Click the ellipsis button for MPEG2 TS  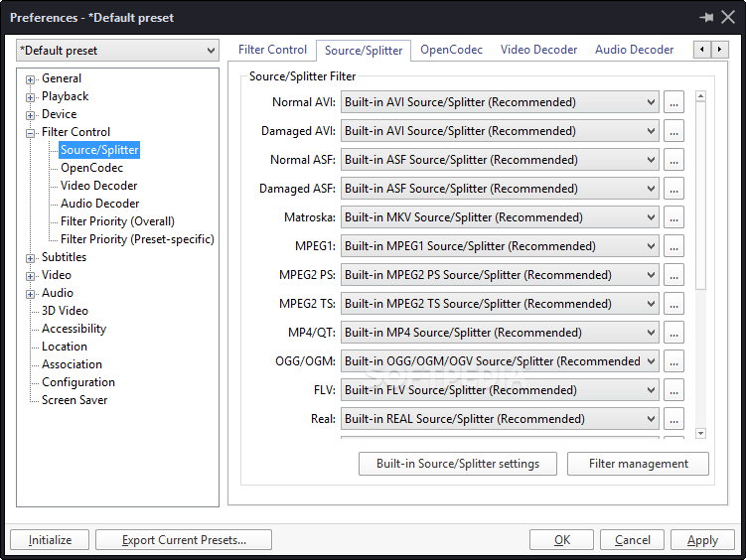(x=673, y=304)
